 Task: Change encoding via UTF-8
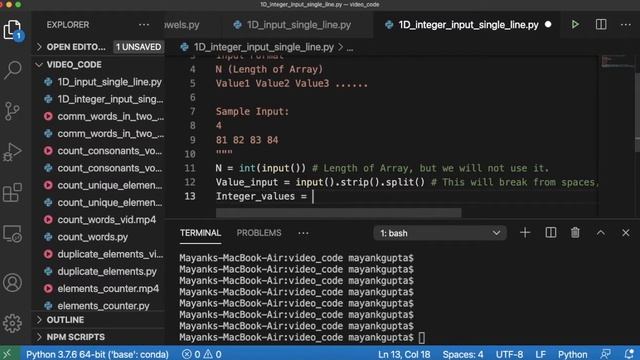[509, 354]
